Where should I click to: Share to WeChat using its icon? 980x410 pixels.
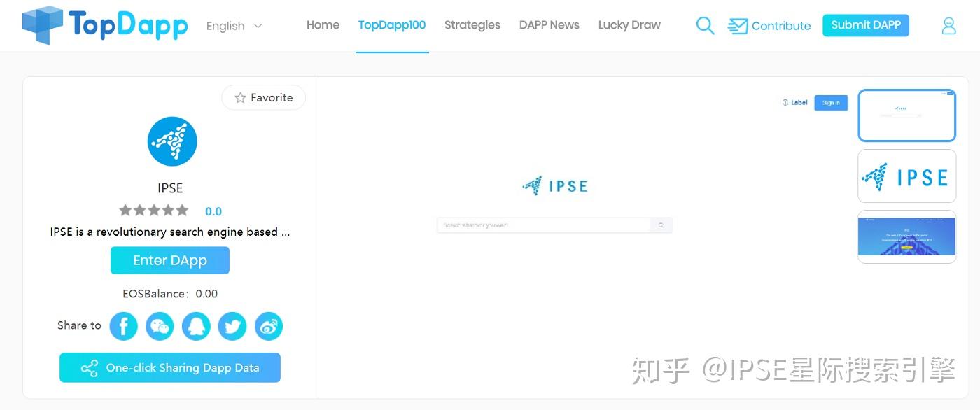click(160, 326)
